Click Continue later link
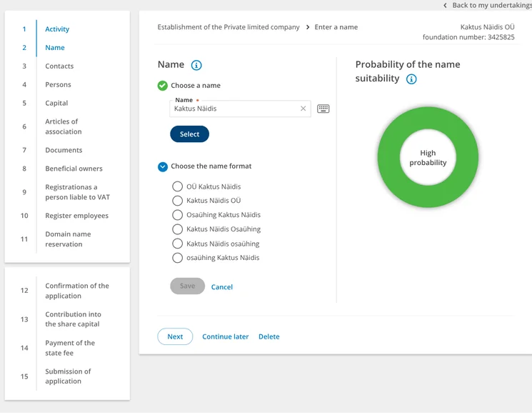The height and width of the screenshot is (415, 532). pos(225,336)
